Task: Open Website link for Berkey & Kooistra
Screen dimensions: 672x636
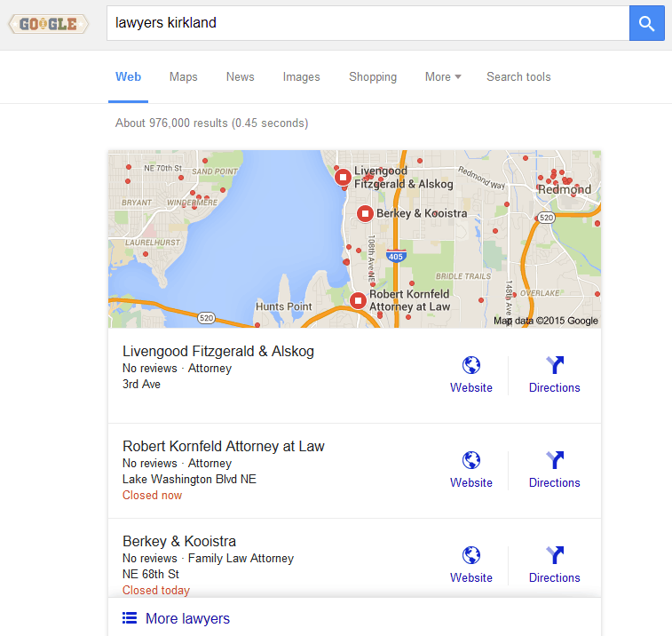Action: pos(471,578)
